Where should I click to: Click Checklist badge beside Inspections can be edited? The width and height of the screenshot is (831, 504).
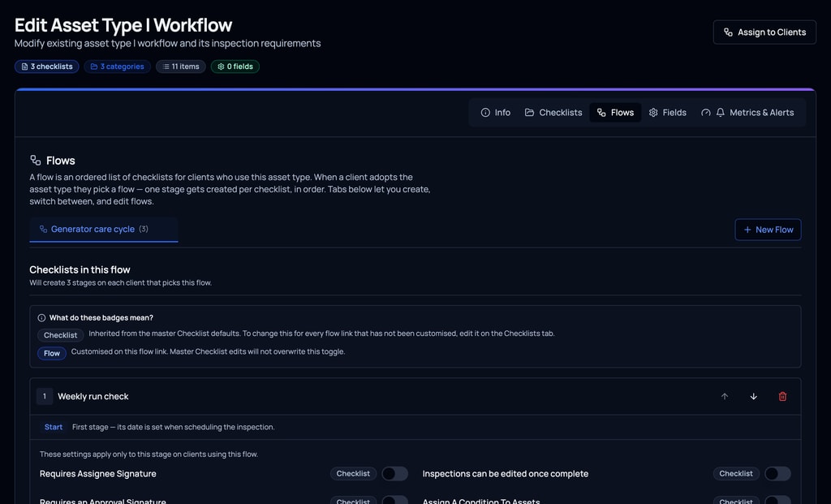[x=735, y=473]
